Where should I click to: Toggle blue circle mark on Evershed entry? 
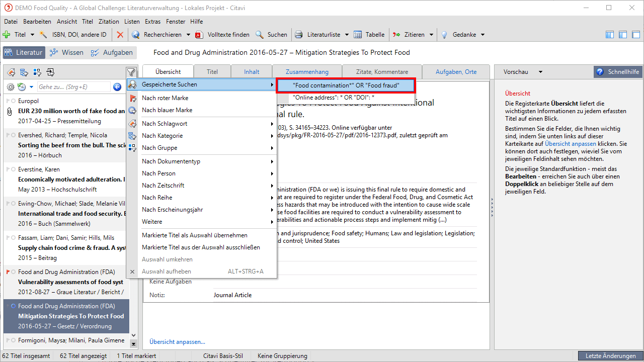[13, 135]
